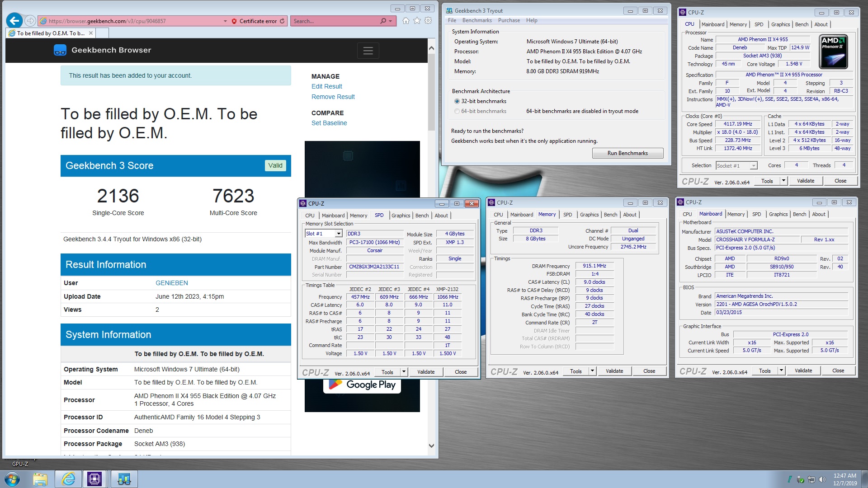
Task: Select the 32-bit benchmarks radio button
Action: pyautogui.click(x=457, y=101)
